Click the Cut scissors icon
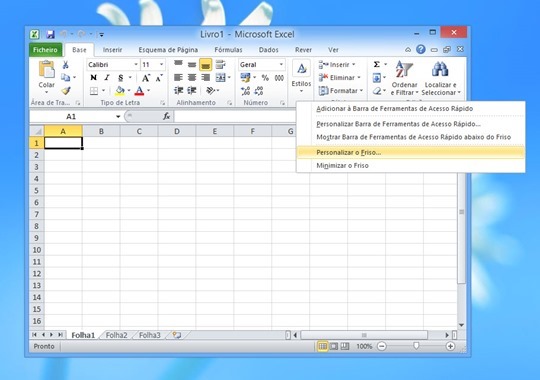The width and height of the screenshot is (540, 380). click(65, 64)
